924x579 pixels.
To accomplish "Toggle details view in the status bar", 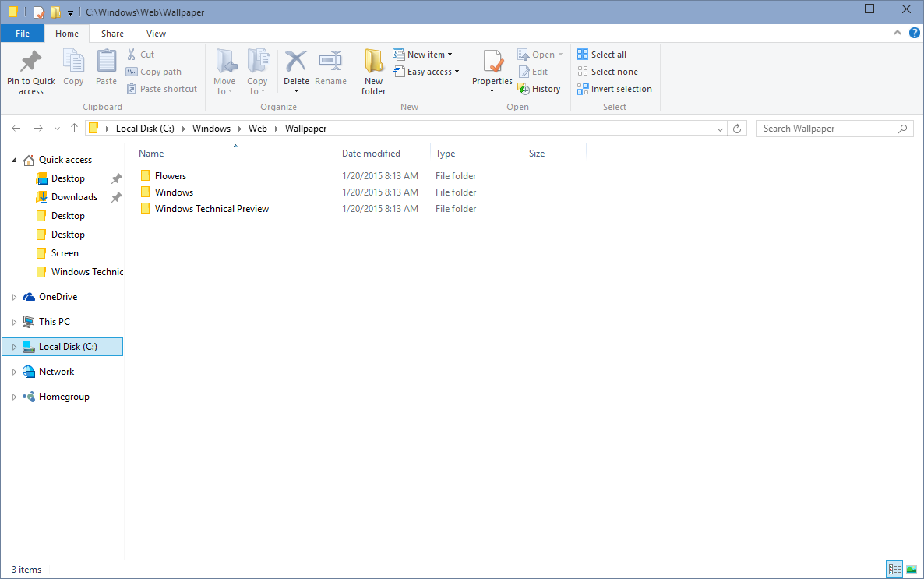I will pyautogui.click(x=894, y=570).
